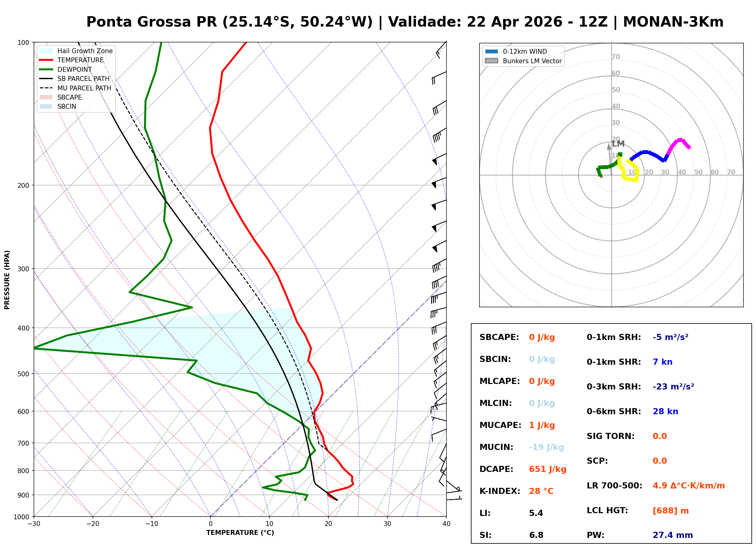Click the 0-6km SHR value 28 kn
The height and width of the screenshot is (559, 756).
coord(665,411)
